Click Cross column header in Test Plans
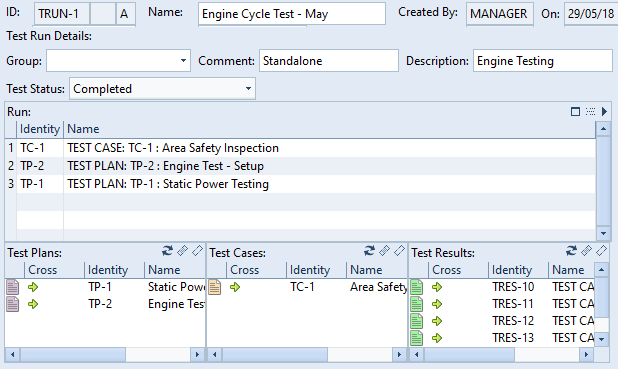 coord(54,270)
